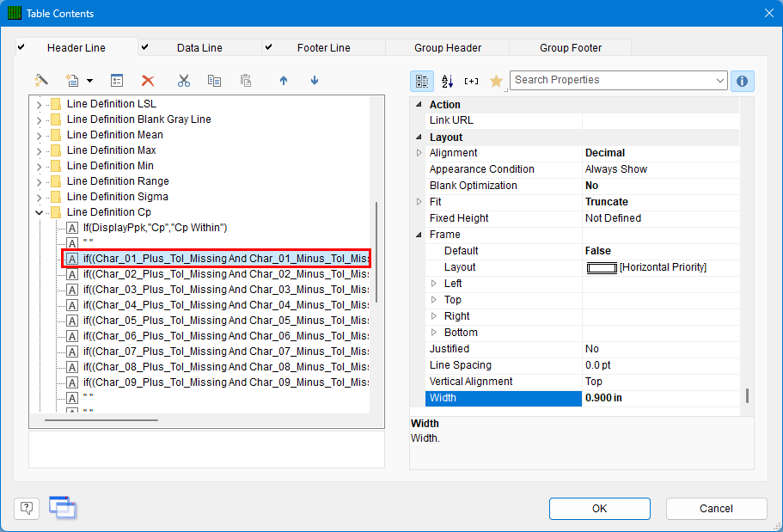Collapse Line Definition Cp node

click(x=39, y=213)
